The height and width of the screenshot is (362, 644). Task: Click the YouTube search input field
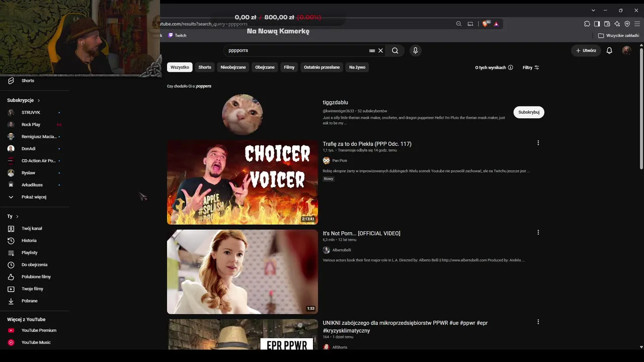click(x=297, y=50)
